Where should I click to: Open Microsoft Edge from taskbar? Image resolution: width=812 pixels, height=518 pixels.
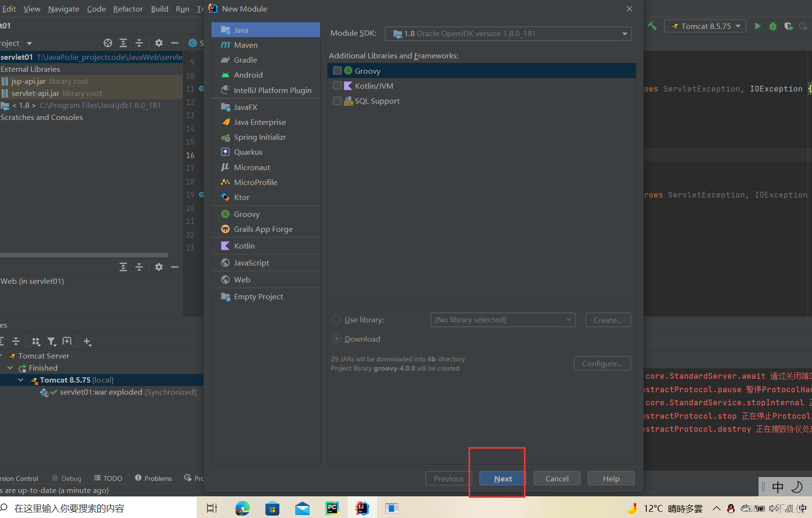243,508
